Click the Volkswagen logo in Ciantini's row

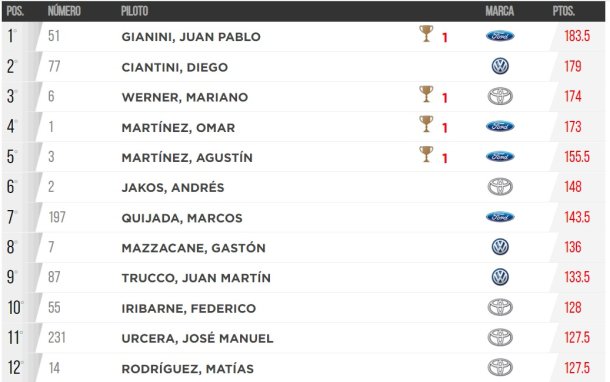500,67
